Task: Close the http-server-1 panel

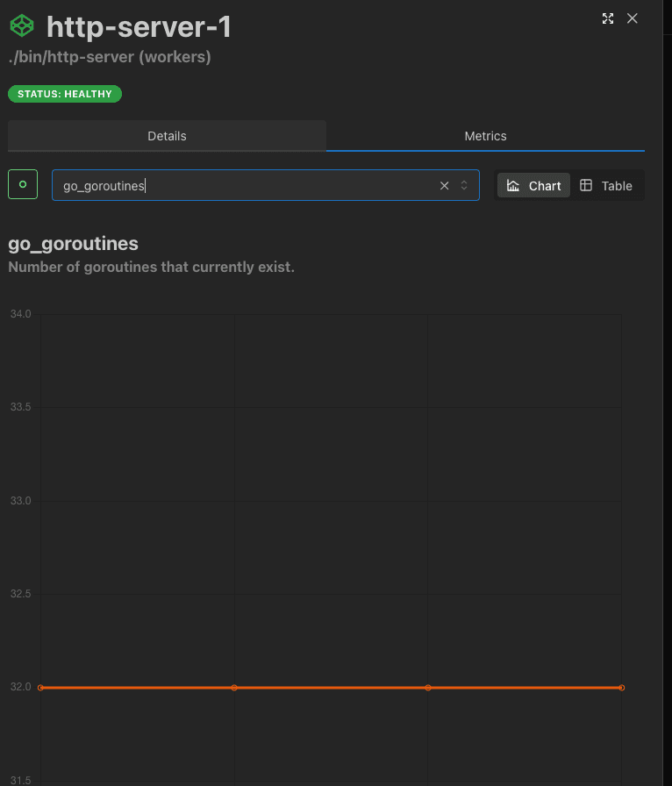Action: (633, 18)
